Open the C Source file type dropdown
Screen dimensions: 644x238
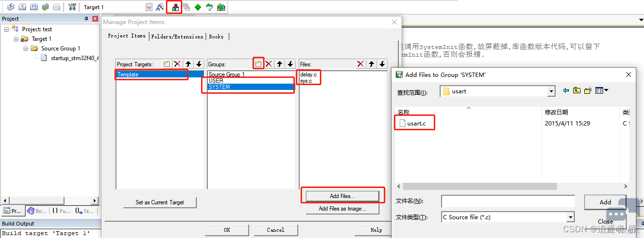[570, 217]
